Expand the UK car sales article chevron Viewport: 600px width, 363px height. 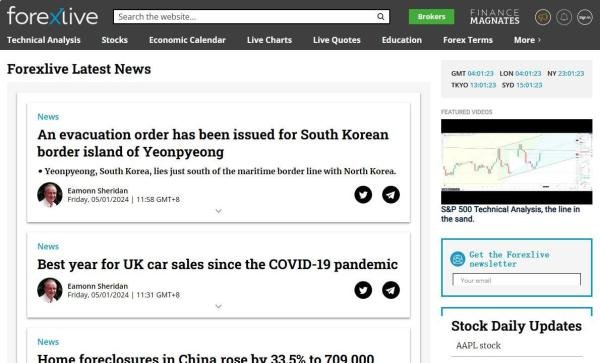[218, 306]
